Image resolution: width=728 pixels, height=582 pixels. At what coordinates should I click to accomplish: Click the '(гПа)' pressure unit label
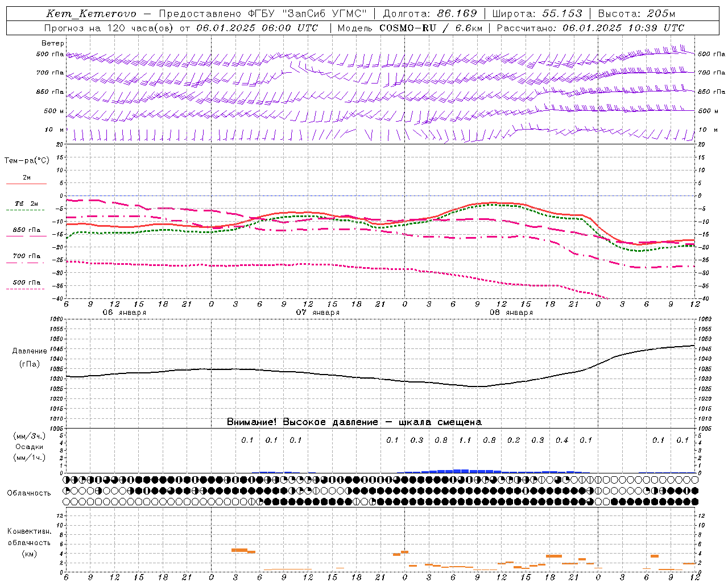point(28,364)
